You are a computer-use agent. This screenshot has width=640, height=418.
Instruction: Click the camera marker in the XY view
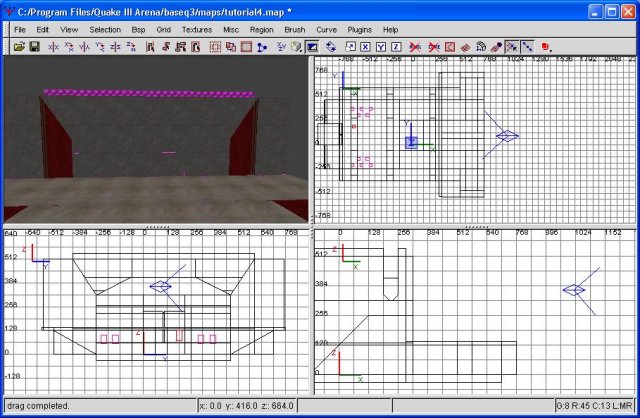[x=507, y=136]
